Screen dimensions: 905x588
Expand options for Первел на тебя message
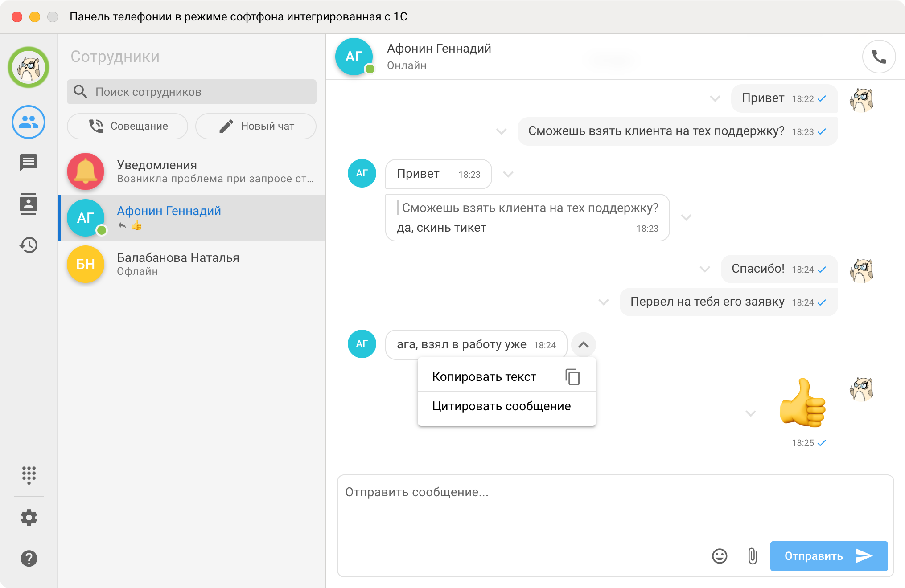point(604,302)
